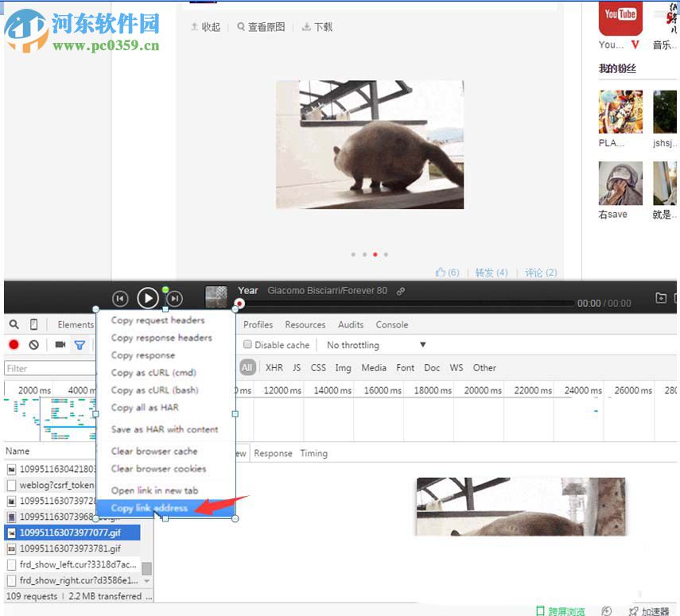Select the inspect magnifier icon in DevTools
The height and width of the screenshot is (616, 680).
[x=14, y=324]
